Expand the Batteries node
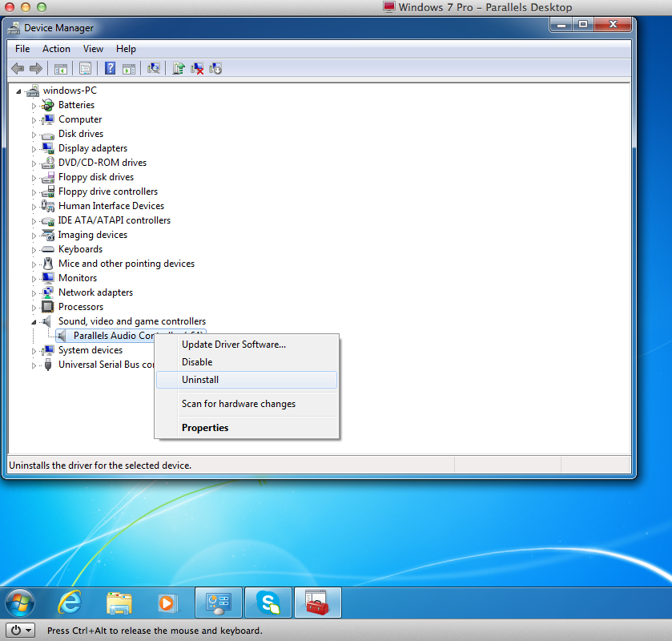672x641 pixels. point(34,106)
